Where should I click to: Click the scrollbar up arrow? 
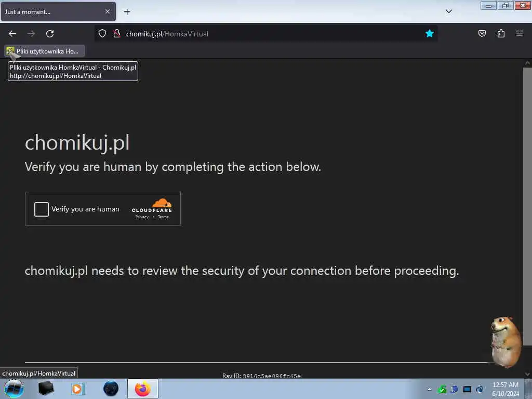click(x=527, y=63)
